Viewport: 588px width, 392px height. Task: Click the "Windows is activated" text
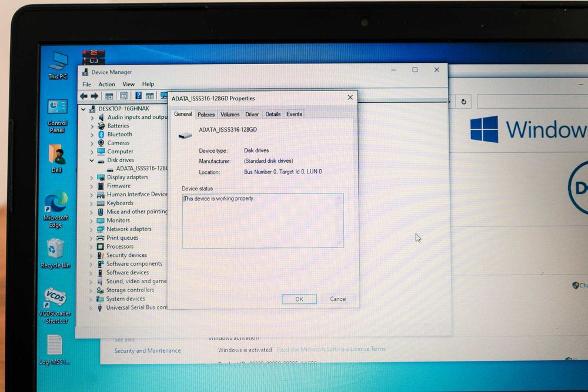point(245,350)
